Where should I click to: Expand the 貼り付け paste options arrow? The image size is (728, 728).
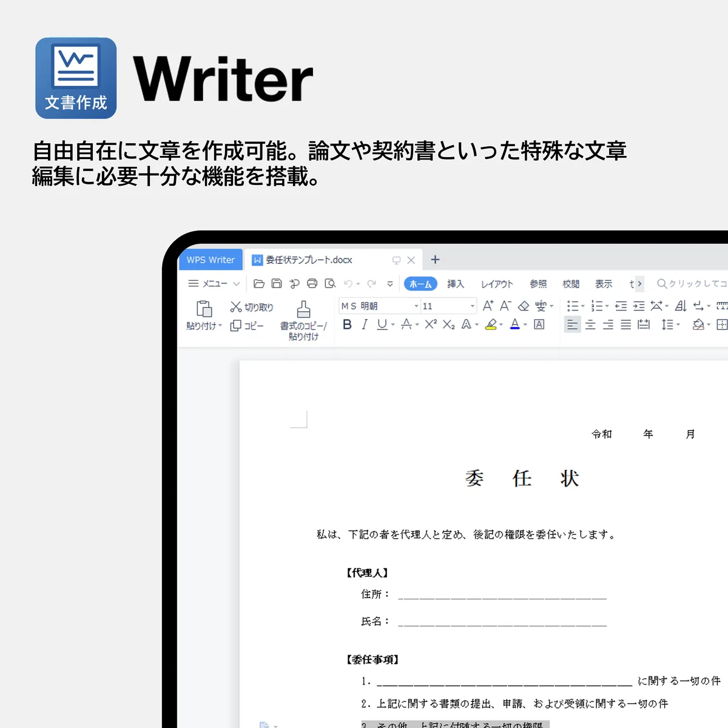(x=220, y=326)
